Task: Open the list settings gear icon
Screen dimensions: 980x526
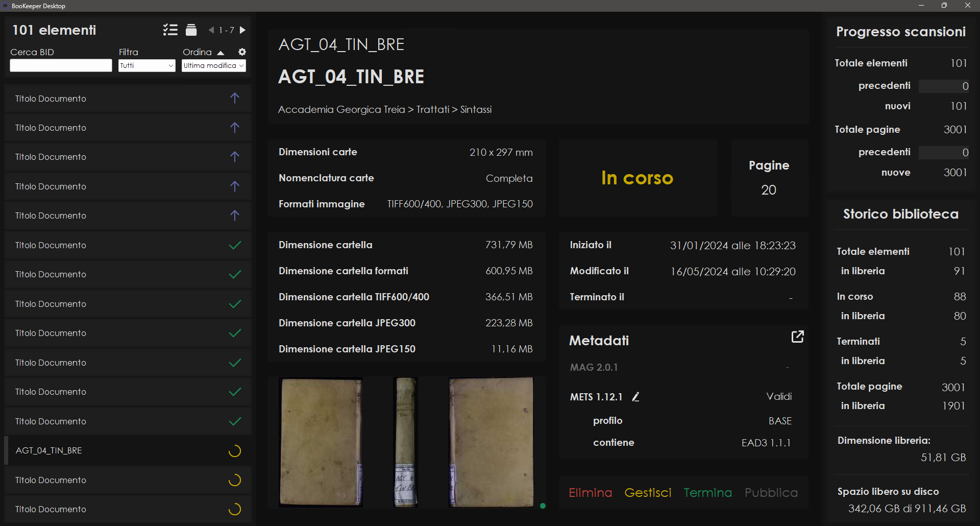Action: point(242,52)
